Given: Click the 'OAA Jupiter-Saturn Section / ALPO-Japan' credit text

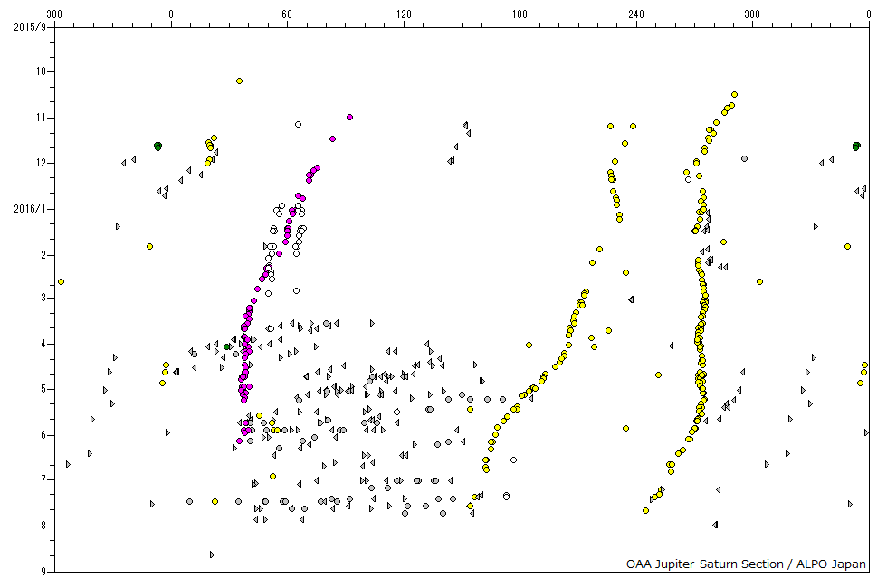Looking at the screenshot, I should coord(746,564).
